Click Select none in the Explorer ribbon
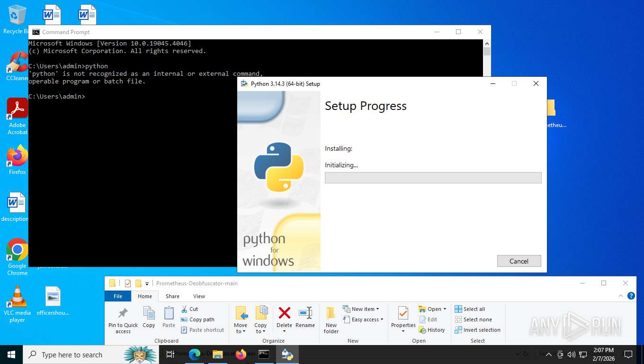The image size is (644, 364). 473,319
